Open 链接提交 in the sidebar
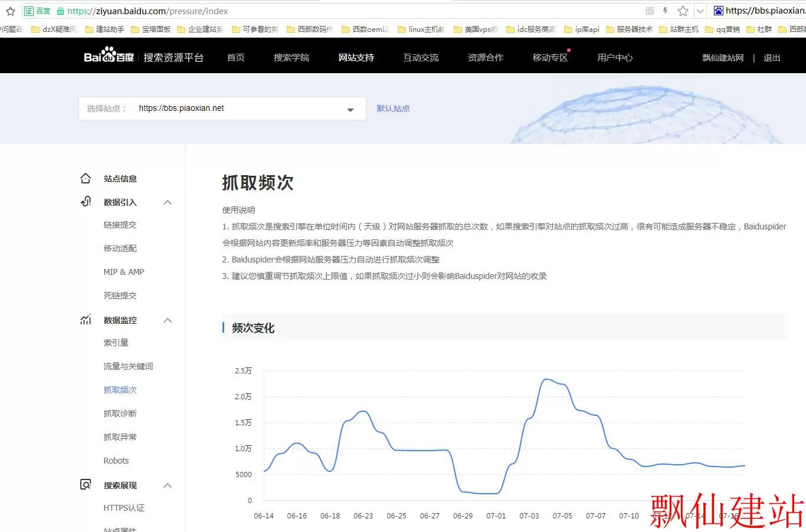Image resolution: width=806 pixels, height=532 pixels. [x=120, y=225]
